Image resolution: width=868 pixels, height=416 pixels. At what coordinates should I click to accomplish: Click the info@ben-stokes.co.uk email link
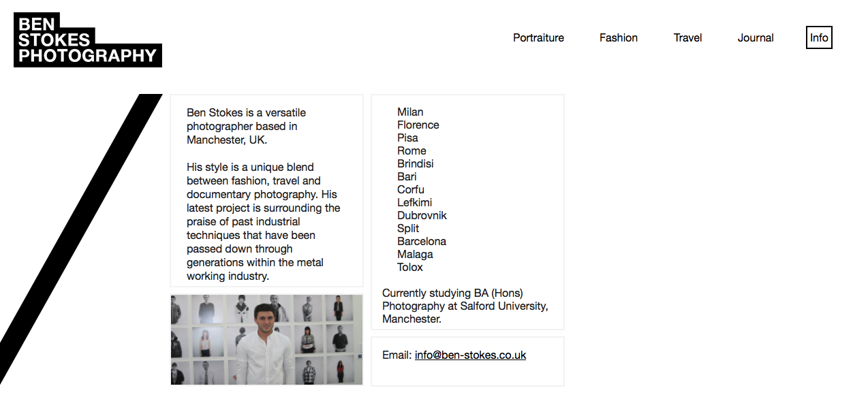click(470, 355)
